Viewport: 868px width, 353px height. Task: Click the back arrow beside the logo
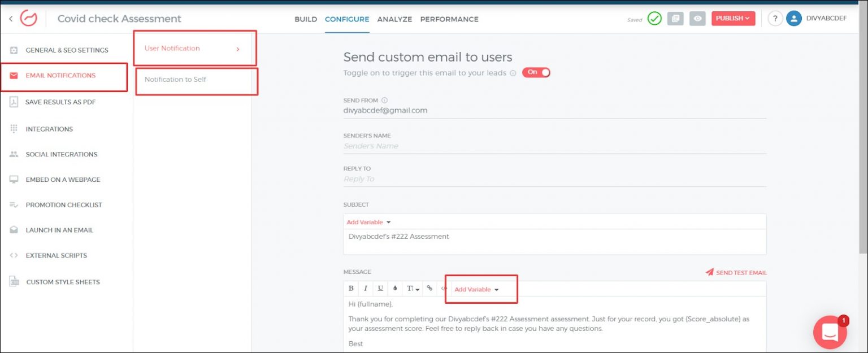[x=11, y=19]
